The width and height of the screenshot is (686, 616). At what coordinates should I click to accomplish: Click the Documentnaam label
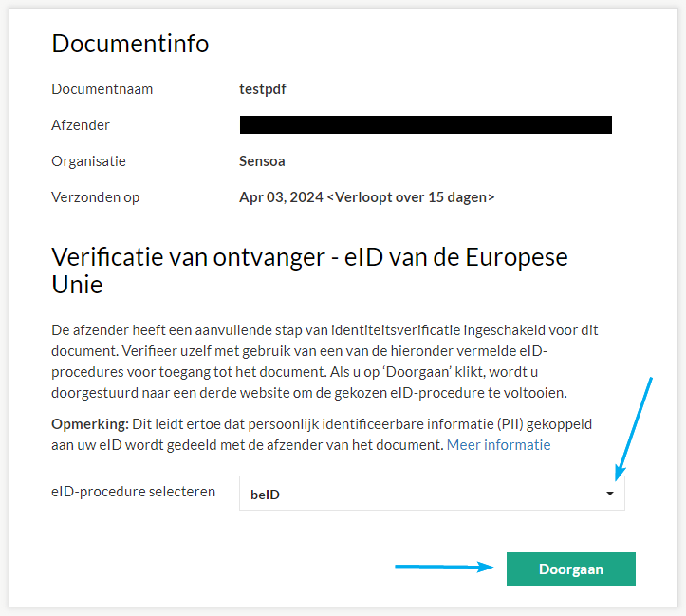pos(102,89)
